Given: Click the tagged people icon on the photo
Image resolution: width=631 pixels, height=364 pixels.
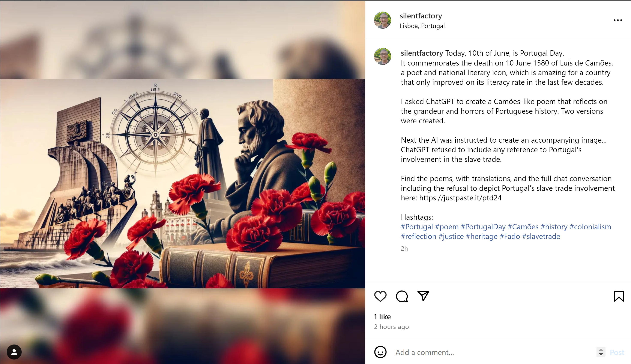Looking at the screenshot, I should [x=14, y=352].
